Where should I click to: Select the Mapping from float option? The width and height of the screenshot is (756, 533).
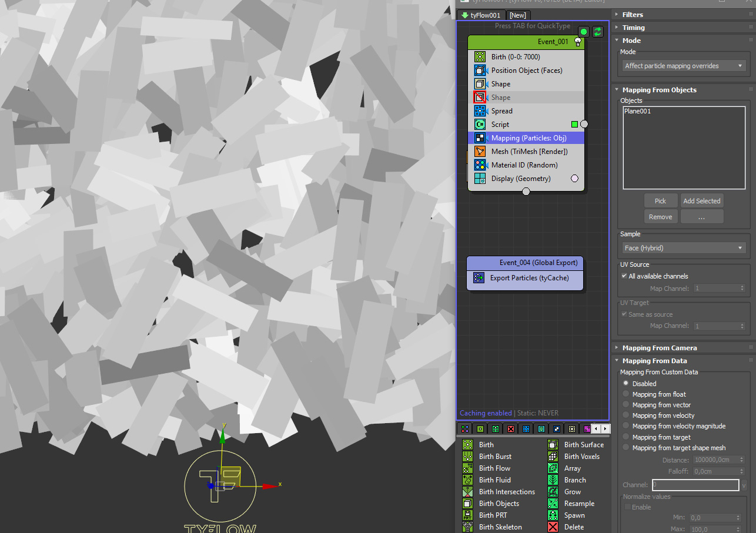coord(626,394)
